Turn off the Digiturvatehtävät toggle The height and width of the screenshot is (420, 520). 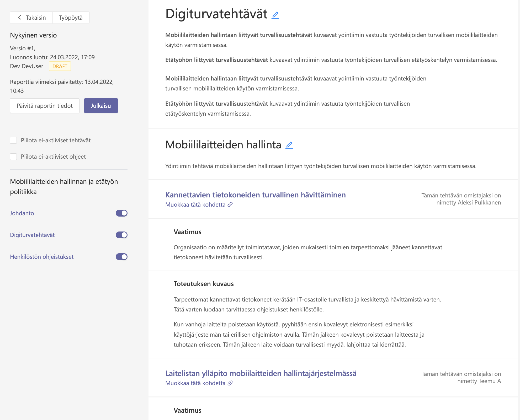121,235
